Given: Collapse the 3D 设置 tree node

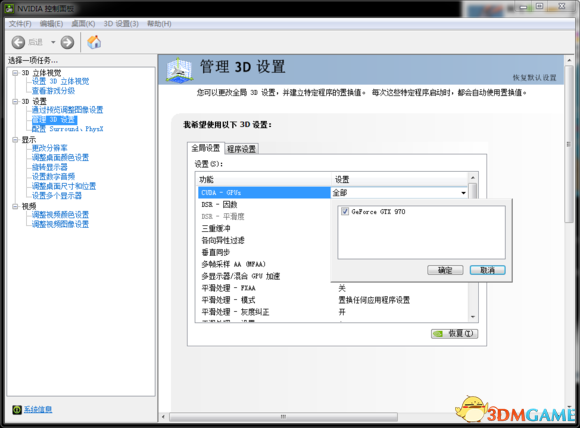Looking at the screenshot, I should [15, 101].
